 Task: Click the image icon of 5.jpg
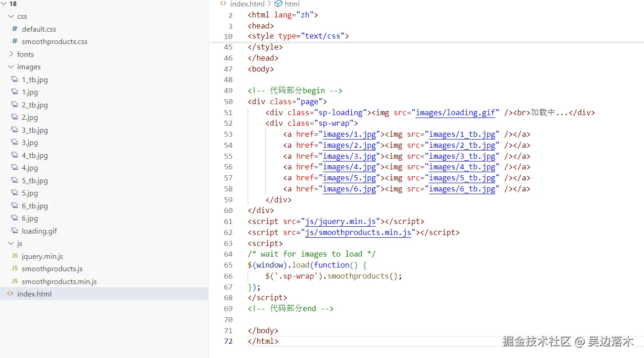pos(15,193)
